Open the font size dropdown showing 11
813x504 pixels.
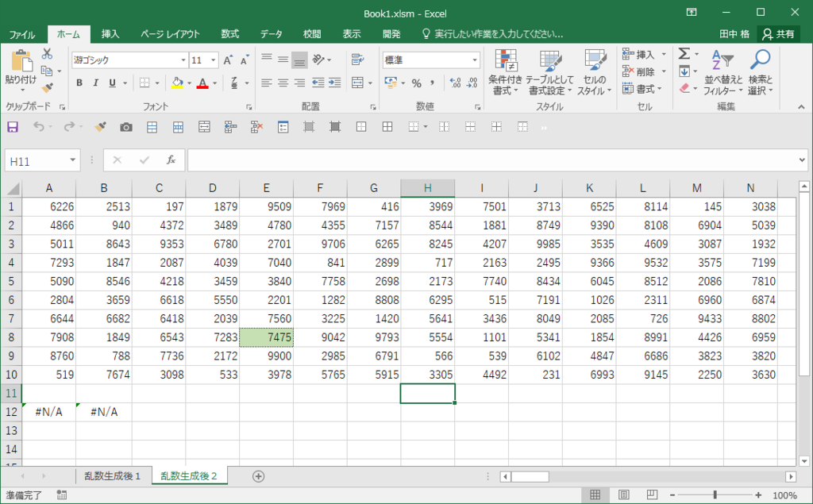point(213,60)
